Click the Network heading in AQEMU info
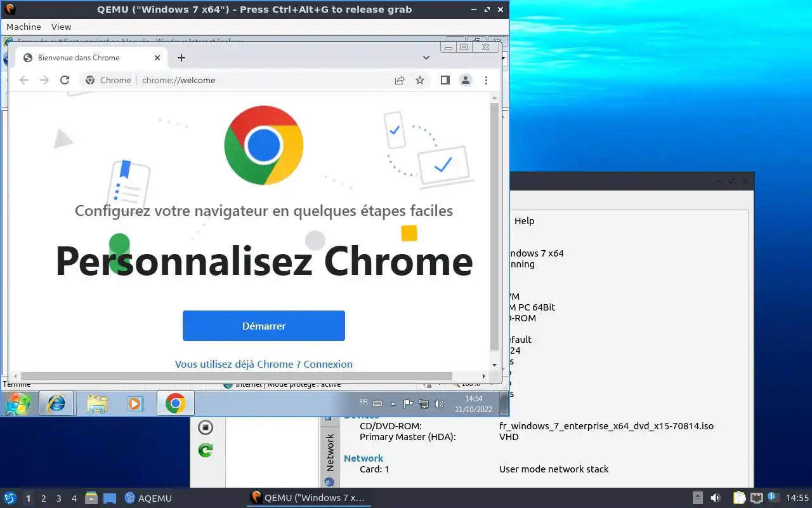The width and height of the screenshot is (812, 508). point(363,458)
